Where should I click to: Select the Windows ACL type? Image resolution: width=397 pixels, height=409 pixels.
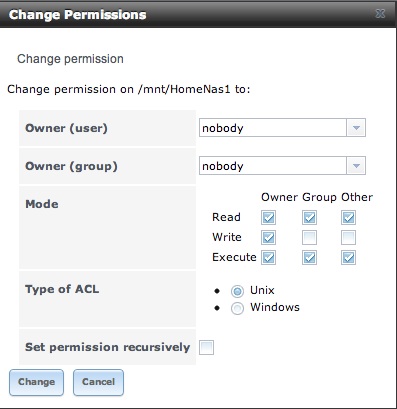[237, 308]
